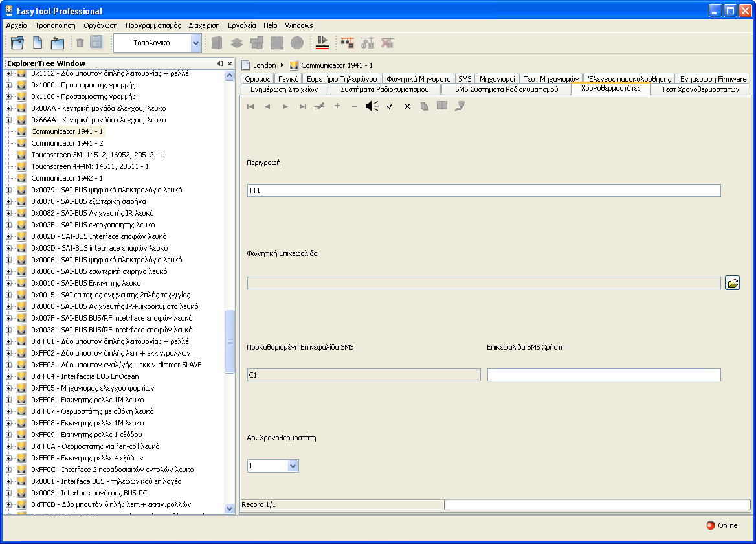Go to next record arrow

tap(285, 106)
